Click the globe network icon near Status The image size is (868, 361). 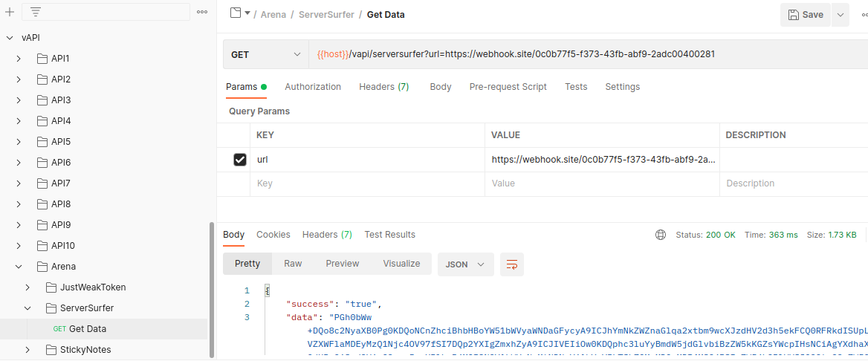pyautogui.click(x=661, y=235)
